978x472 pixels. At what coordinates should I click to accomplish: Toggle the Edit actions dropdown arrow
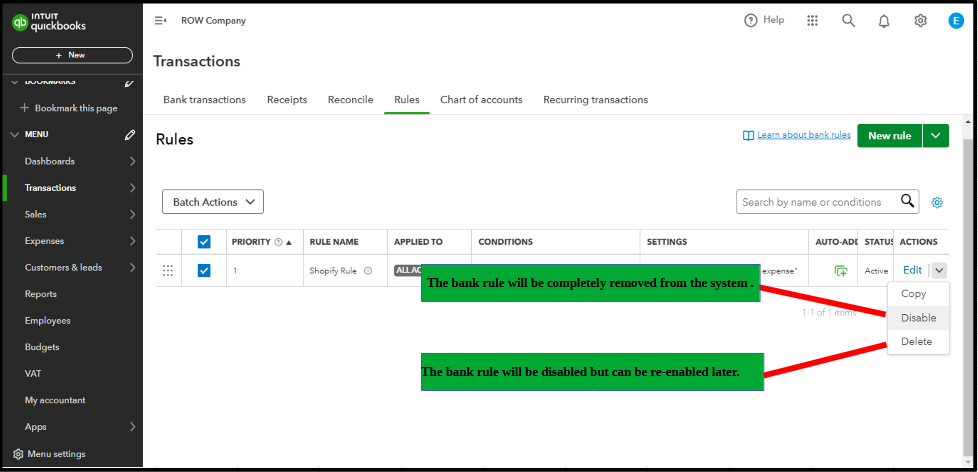tap(940, 271)
